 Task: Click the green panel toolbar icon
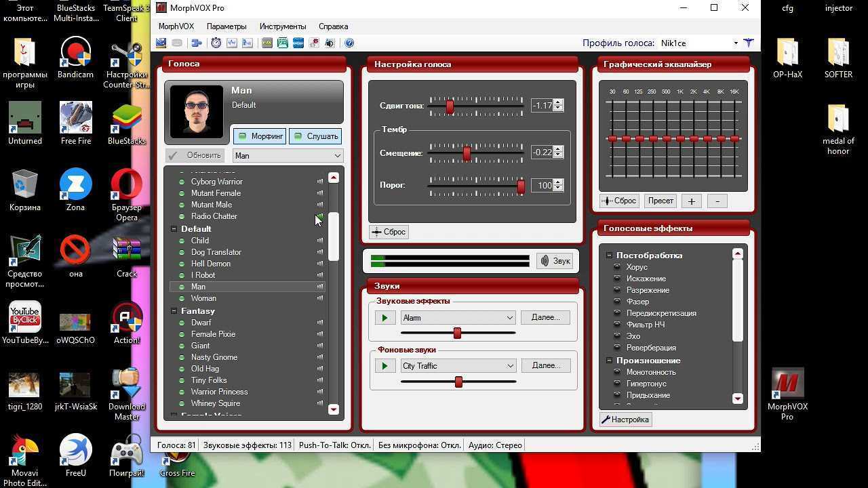283,43
